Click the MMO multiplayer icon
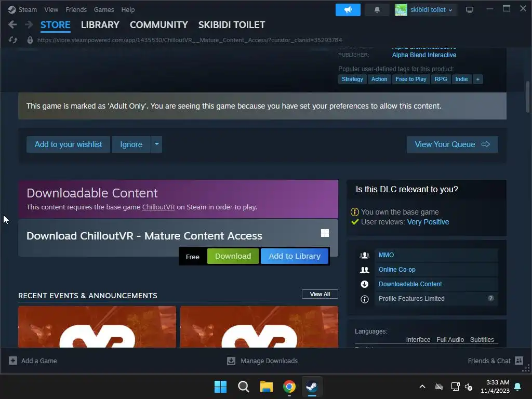 pyautogui.click(x=364, y=255)
